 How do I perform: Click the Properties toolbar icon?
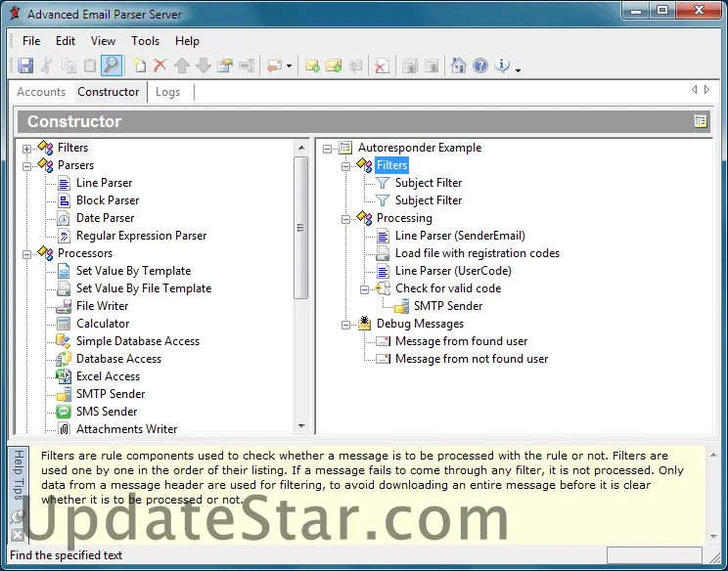(x=225, y=66)
